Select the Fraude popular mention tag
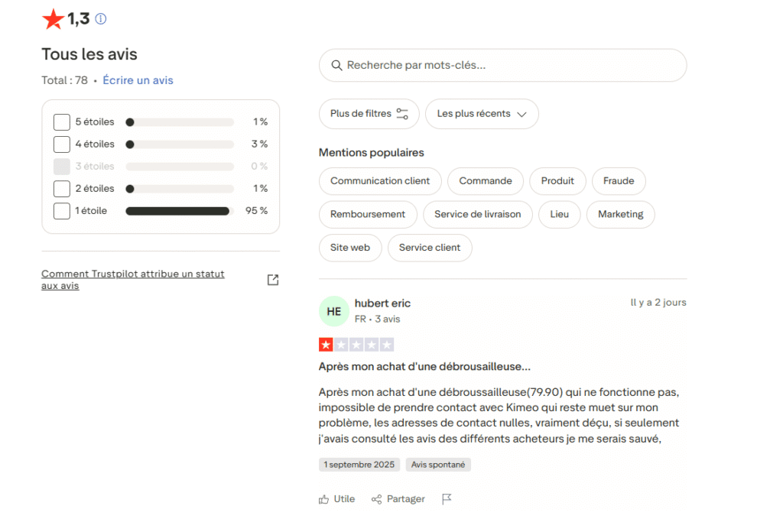783x532 pixels. (619, 181)
